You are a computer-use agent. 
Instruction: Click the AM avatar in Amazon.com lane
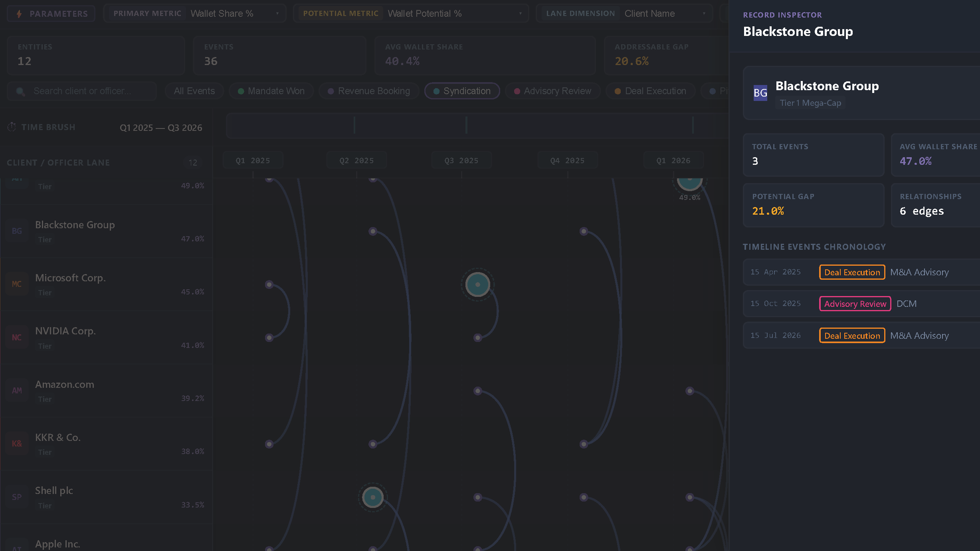tap(17, 391)
